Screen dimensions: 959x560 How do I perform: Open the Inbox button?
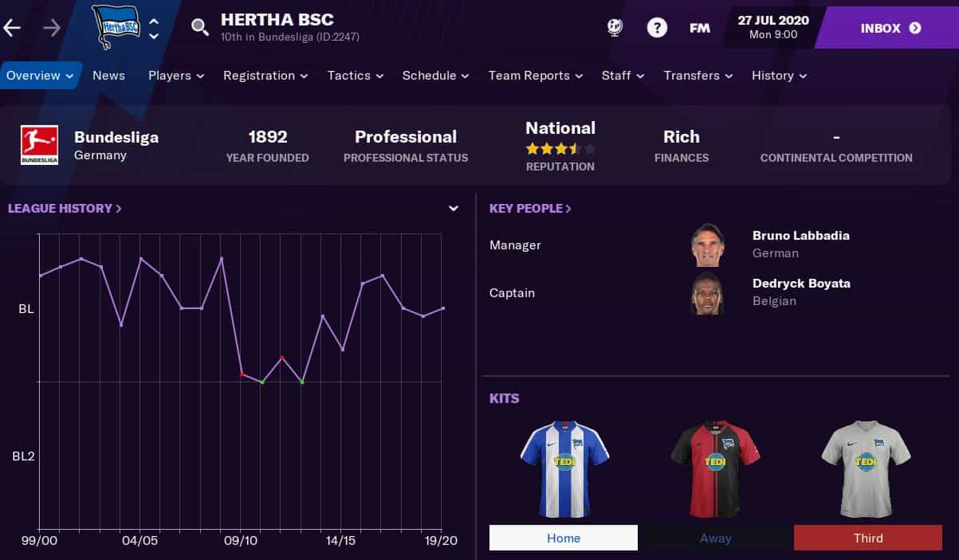890,29
